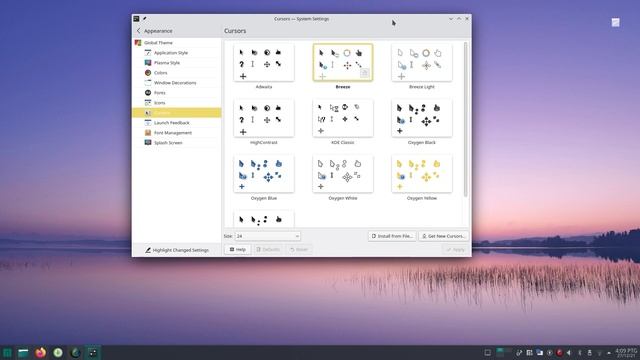Open Plasma Style settings
Image resolution: width=640 pixels, height=360 pixels.
[176, 63]
